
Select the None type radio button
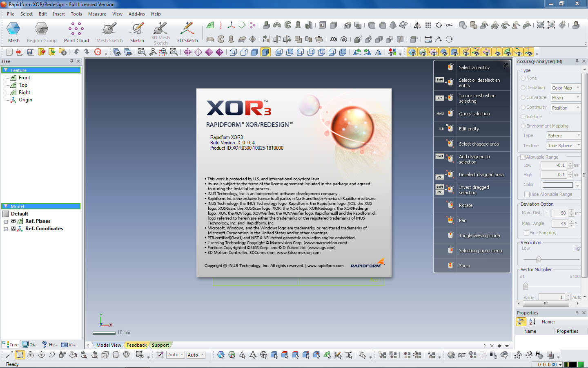[x=523, y=78]
